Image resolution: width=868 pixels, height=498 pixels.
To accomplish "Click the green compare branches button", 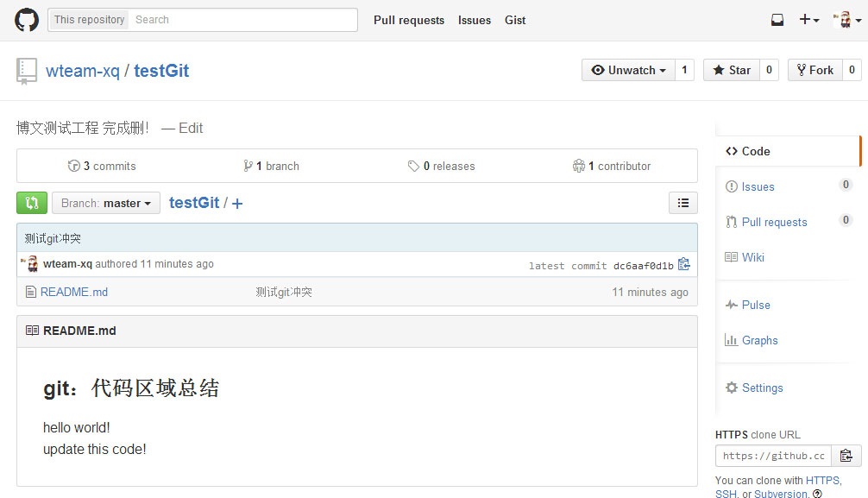I will pos(32,203).
